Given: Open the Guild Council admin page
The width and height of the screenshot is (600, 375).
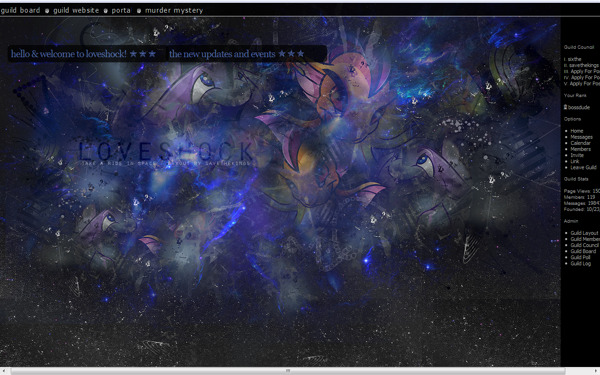Looking at the screenshot, I should pos(585,245).
